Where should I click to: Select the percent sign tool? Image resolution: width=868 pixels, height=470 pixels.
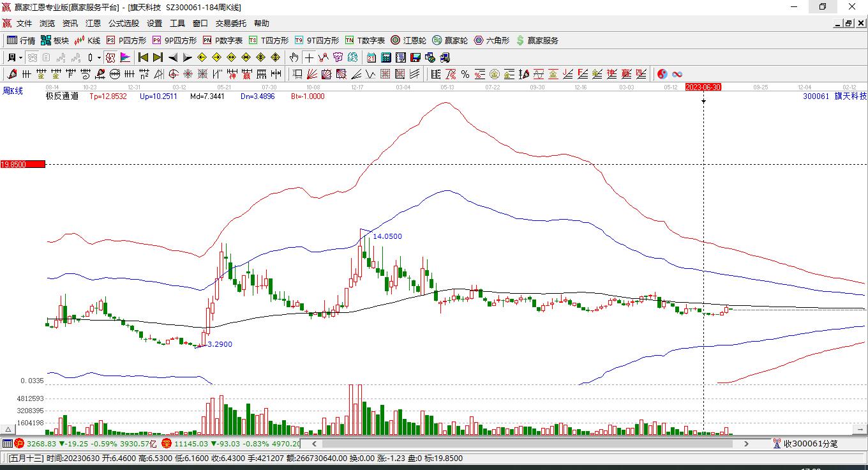point(465,74)
